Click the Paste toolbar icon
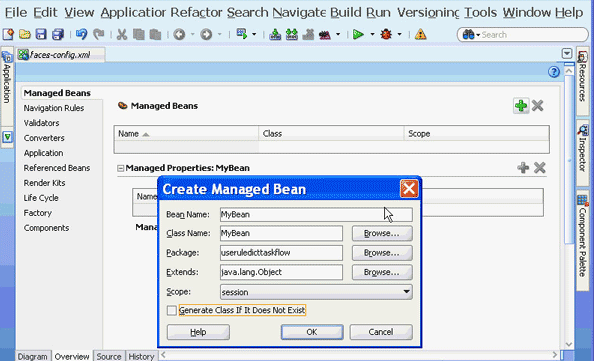Viewport: 594px width, 361px height. click(155, 34)
